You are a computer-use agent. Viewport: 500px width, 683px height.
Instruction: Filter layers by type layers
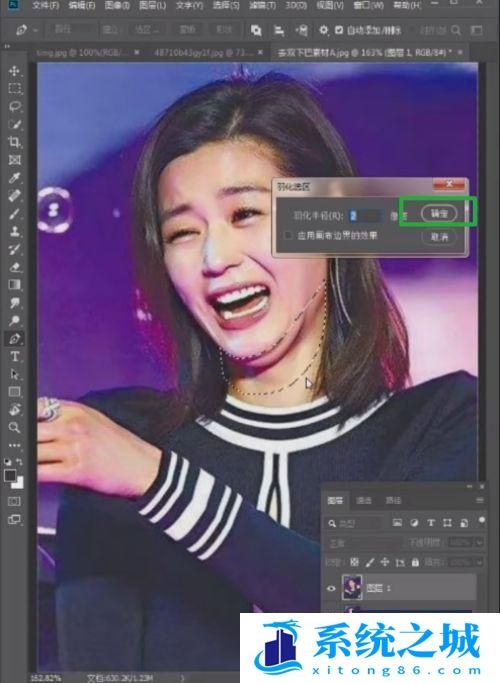[431, 523]
